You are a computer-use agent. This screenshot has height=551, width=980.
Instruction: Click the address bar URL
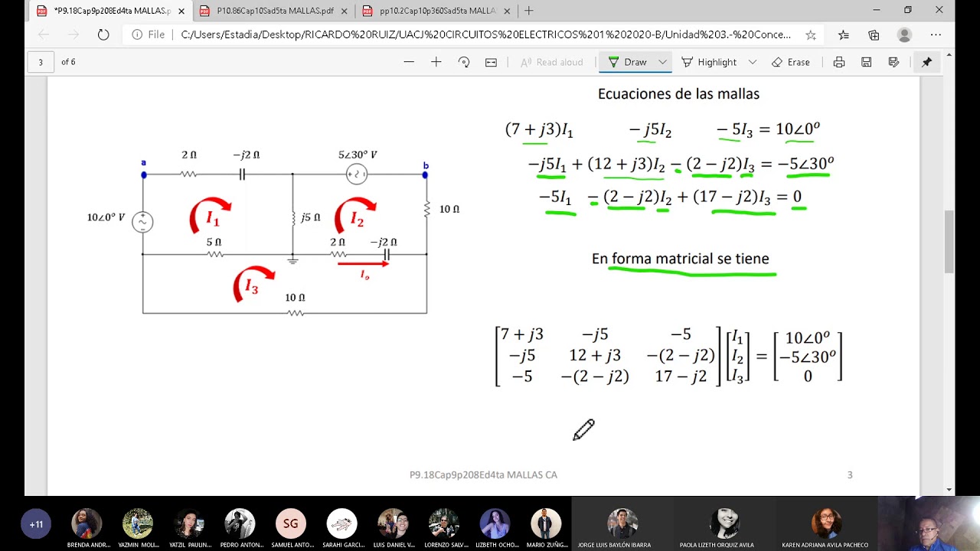(x=486, y=34)
